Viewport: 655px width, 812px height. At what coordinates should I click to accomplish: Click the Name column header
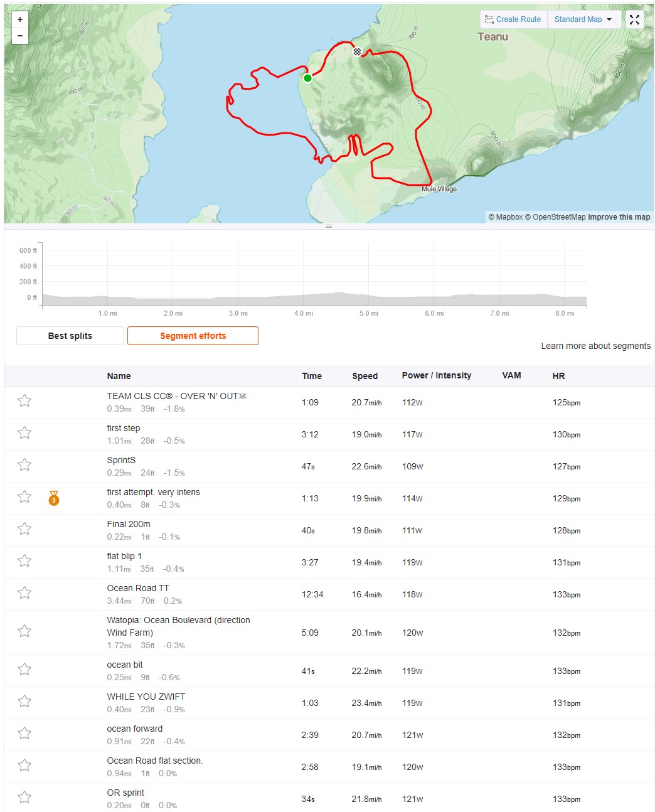click(x=119, y=376)
